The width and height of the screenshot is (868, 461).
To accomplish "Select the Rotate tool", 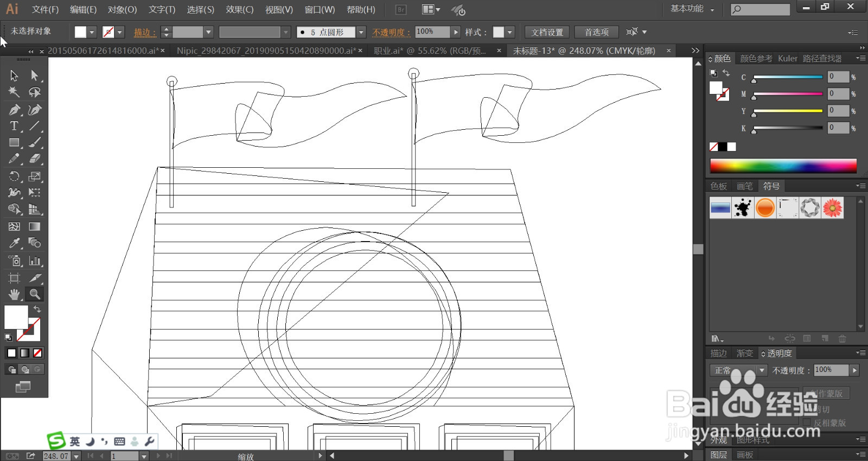I will click(x=14, y=176).
